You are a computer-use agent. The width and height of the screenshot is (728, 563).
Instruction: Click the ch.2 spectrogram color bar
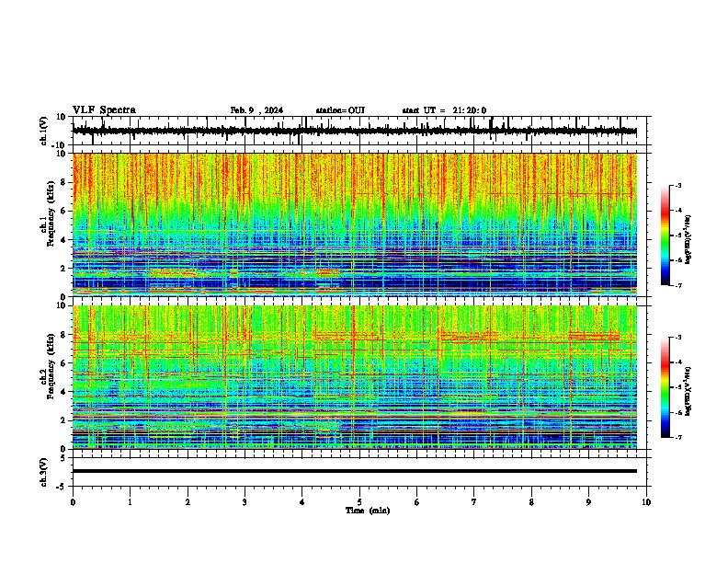(665, 387)
